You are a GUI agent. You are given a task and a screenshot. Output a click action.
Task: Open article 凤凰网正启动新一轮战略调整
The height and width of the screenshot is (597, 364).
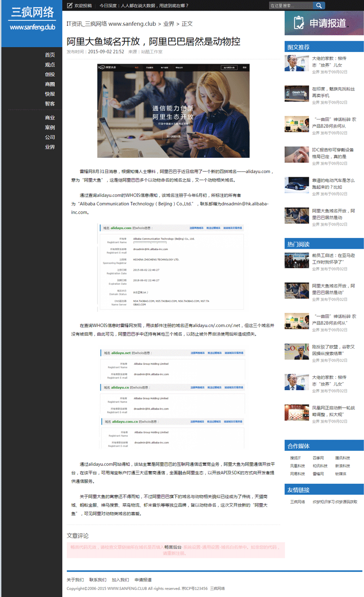pos(333,411)
